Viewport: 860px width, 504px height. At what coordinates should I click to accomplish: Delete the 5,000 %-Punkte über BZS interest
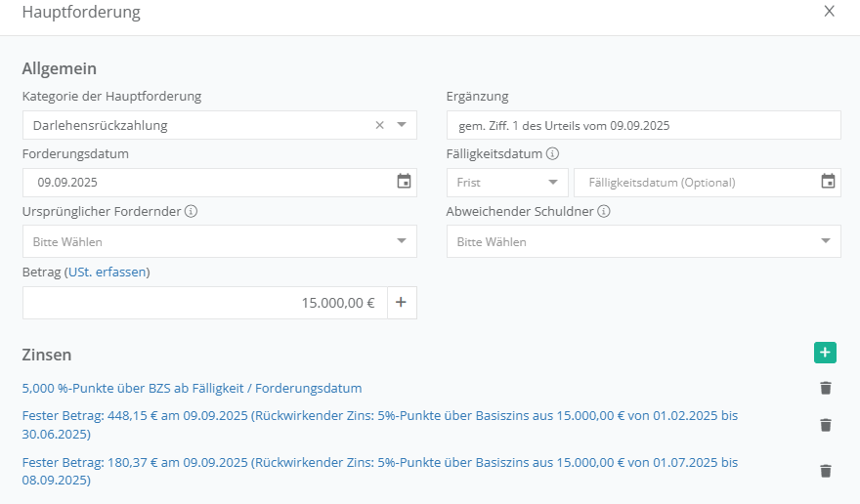pos(826,389)
